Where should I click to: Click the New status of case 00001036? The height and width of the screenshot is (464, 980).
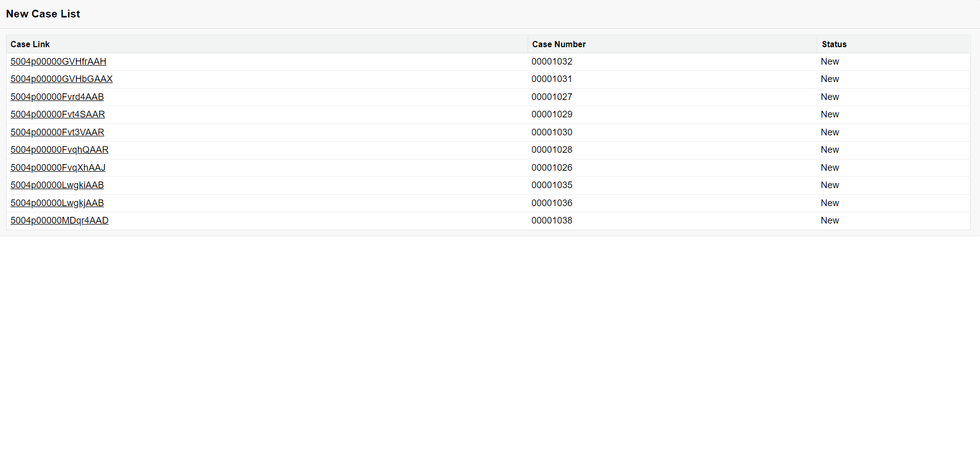pos(830,203)
